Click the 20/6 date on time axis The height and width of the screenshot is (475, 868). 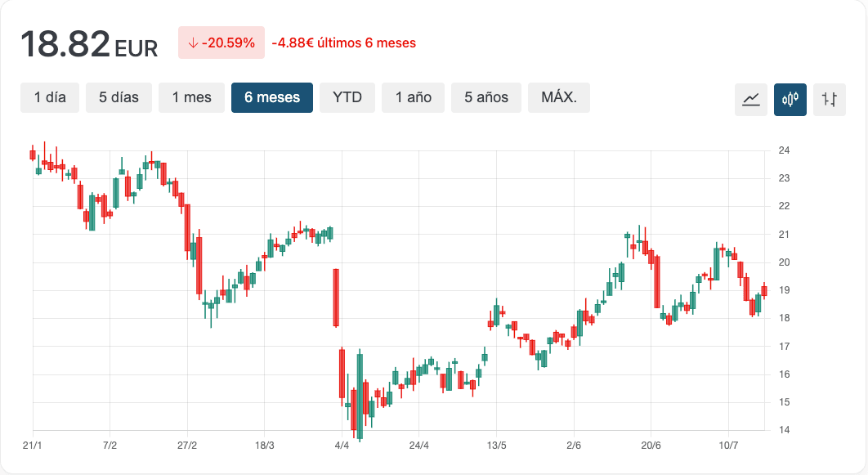tap(651, 446)
